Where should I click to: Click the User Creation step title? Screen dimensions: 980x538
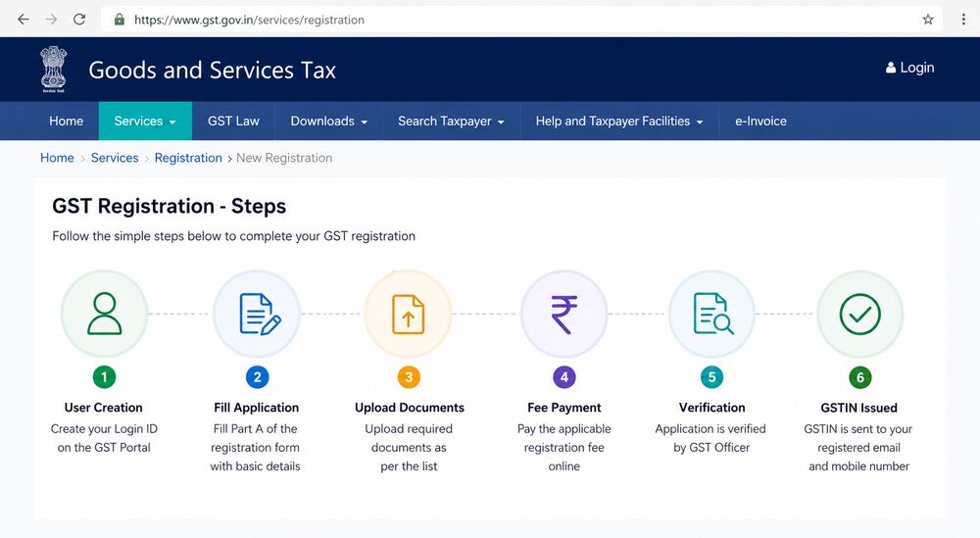(104, 408)
